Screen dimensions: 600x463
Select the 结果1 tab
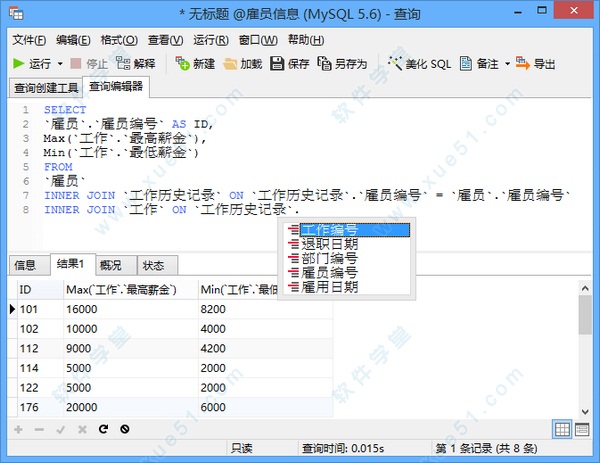coord(73,264)
